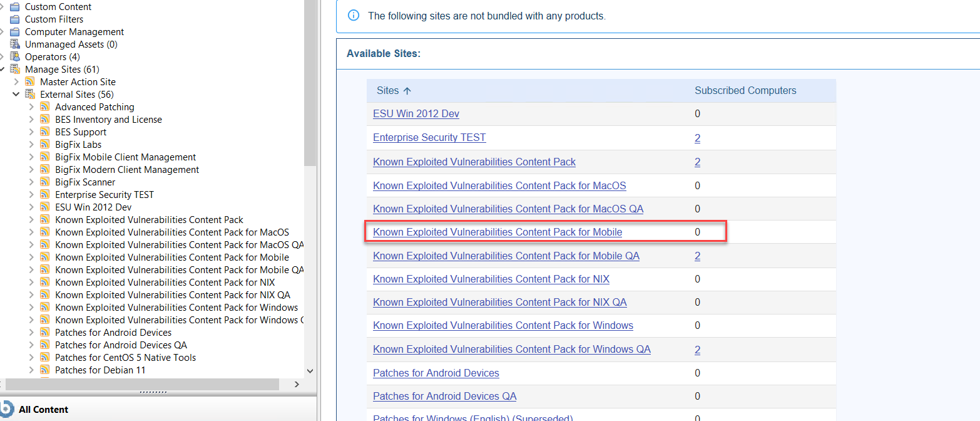The image size is (980, 421).
Task: Click the subscribed computers count for Enterprise Security TEST
Action: [x=697, y=137]
